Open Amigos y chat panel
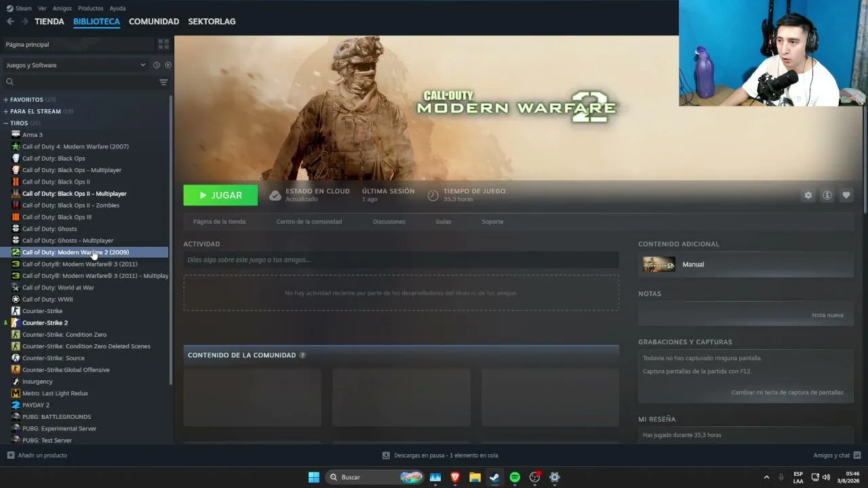The image size is (868, 488). [837, 455]
